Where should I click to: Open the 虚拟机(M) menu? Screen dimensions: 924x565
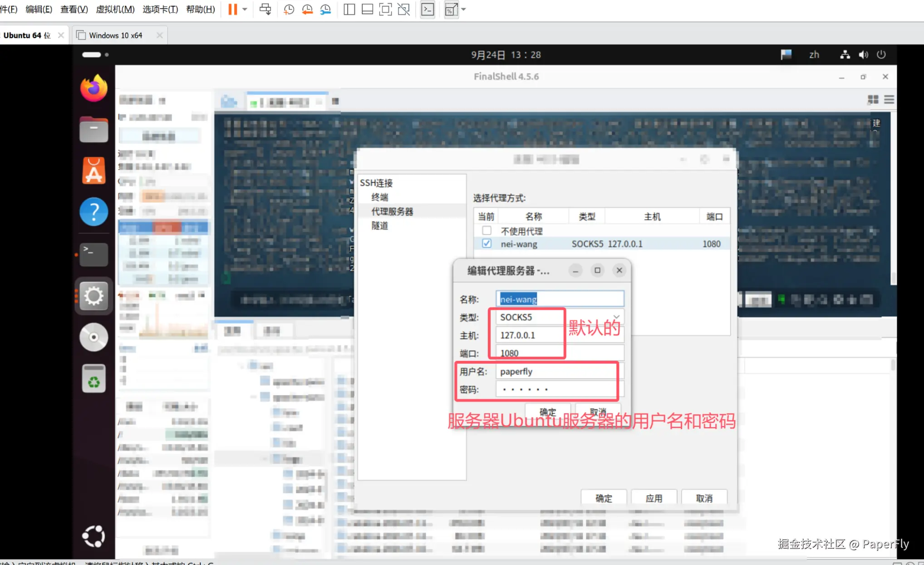click(x=115, y=10)
